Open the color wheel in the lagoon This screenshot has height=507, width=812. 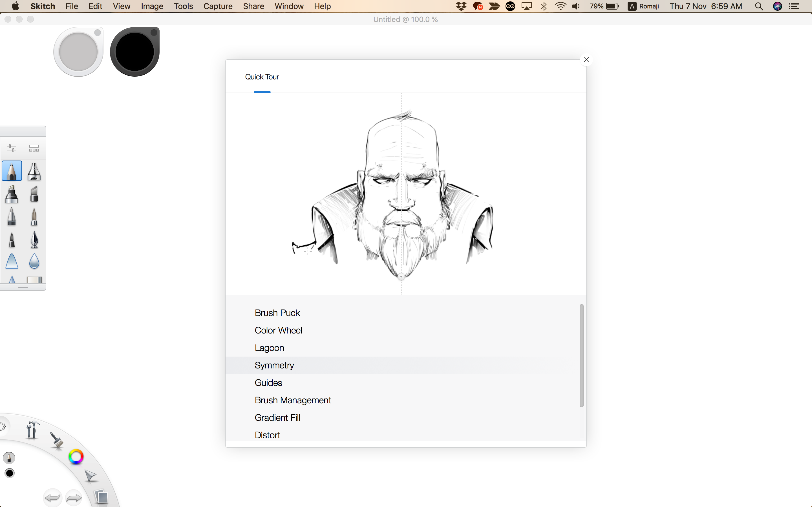click(76, 457)
